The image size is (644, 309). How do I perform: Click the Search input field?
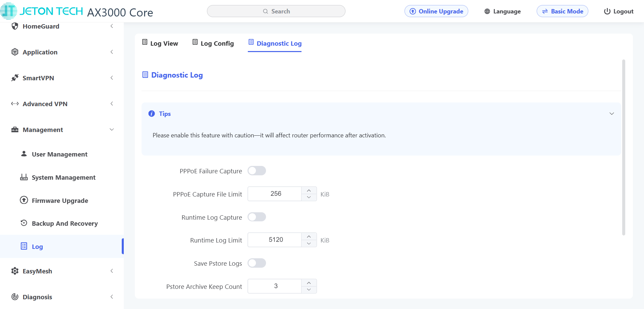pyautogui.click(x=276, y=11)
